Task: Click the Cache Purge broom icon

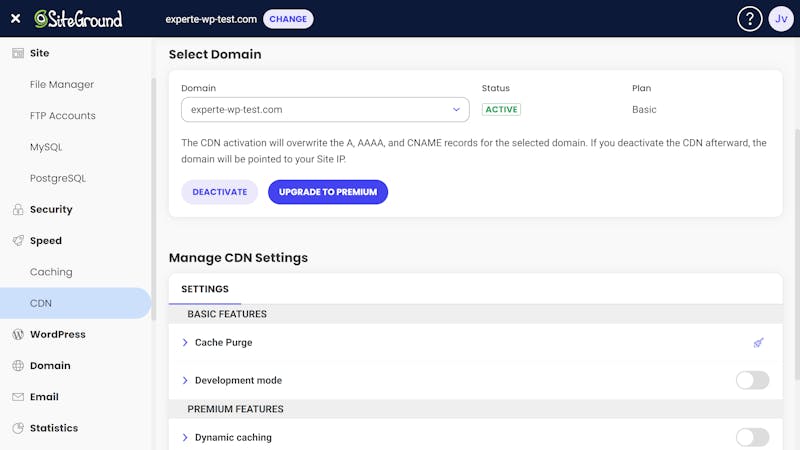Action: pyautogui.click(x=759, y=342)
